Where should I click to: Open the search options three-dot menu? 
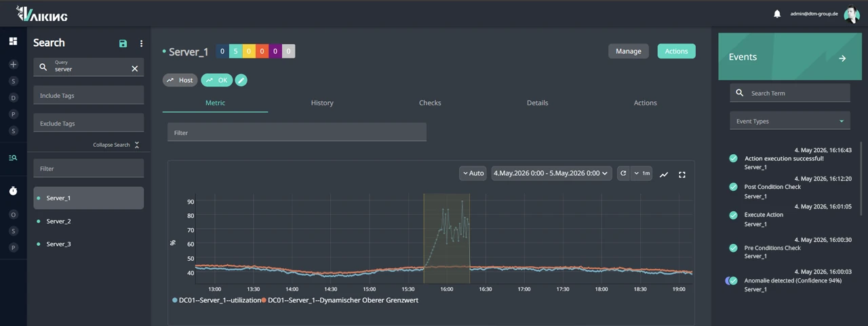[x=141, y=43]
